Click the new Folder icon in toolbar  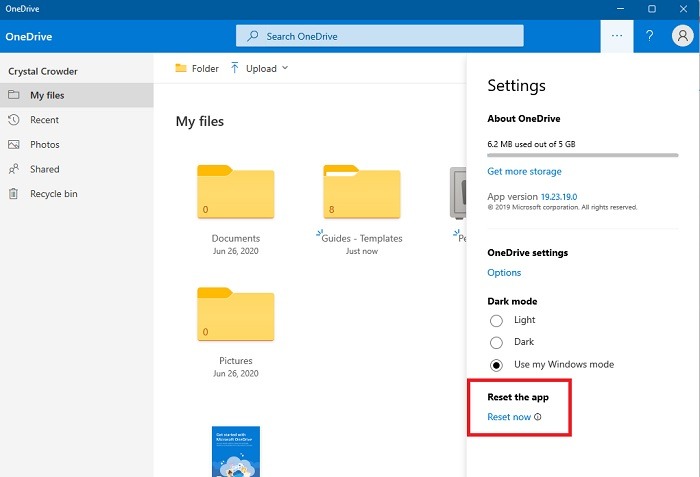181,68
